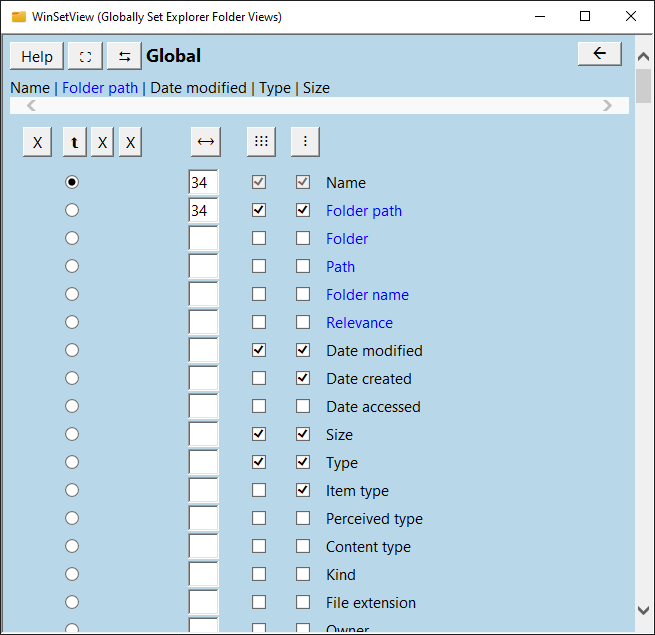The image size is (655, 635).
Task: Click the Content type label
Action: click(368, 547)
